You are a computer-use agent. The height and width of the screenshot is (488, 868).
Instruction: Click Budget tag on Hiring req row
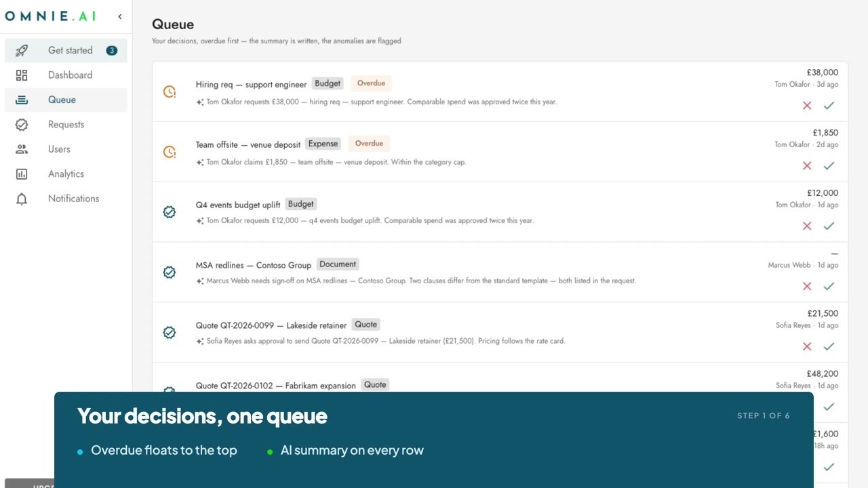point(328,83)
